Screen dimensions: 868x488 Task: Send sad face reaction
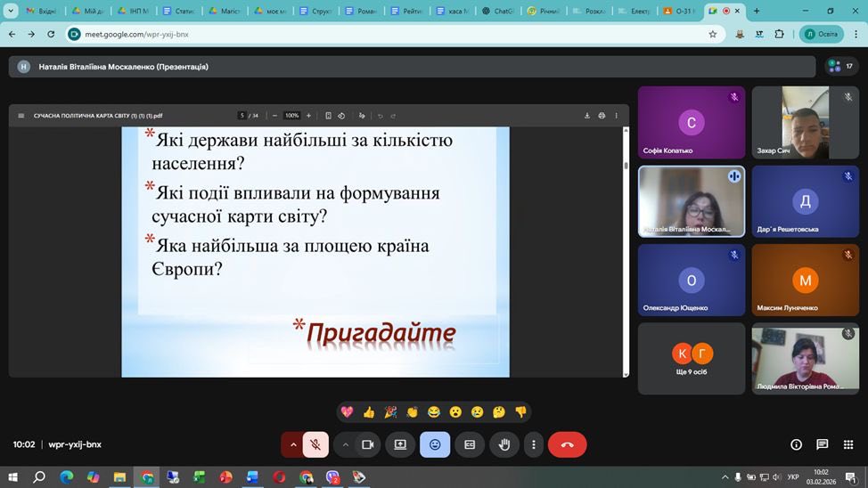pyautogui.click(x=477, y=411)
